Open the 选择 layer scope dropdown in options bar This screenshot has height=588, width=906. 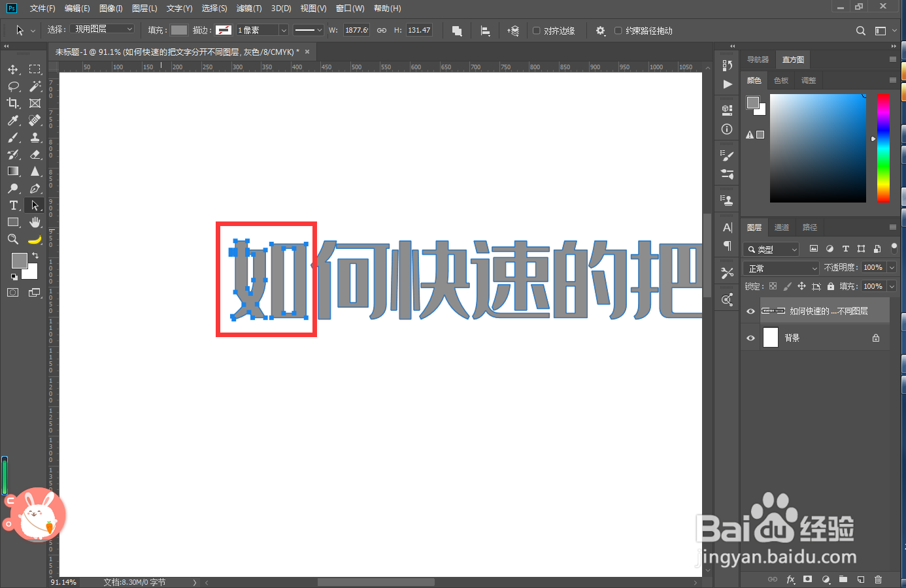point(101,29)
